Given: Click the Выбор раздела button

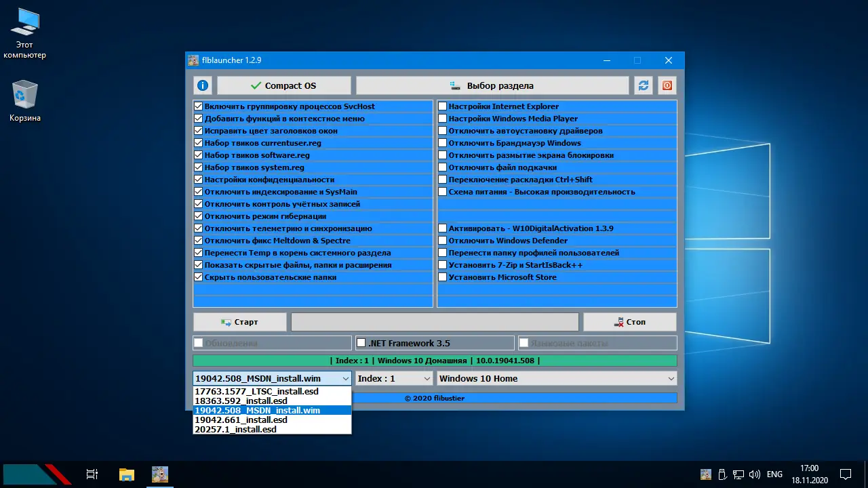Looking at the screenshot, I should [x=492, y=85].
